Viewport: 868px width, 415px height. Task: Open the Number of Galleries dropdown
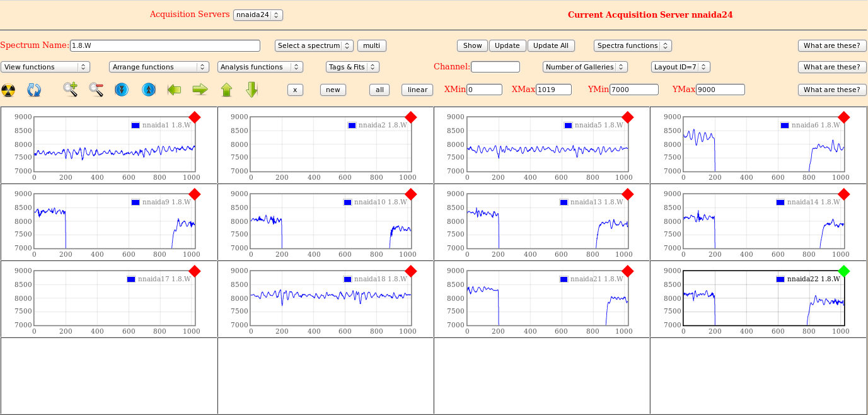pyautogui.click(x=585, y=67)
